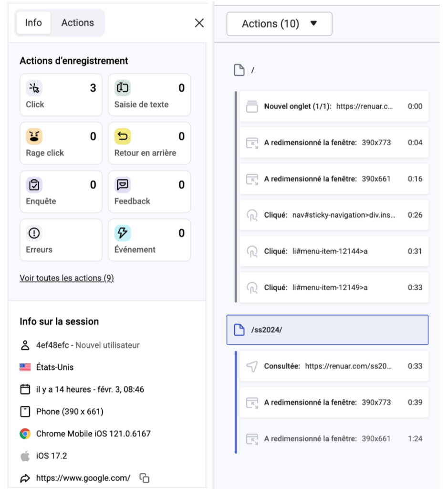
Task: Select the Retour en arrière arrow icon
Action: 123,137
